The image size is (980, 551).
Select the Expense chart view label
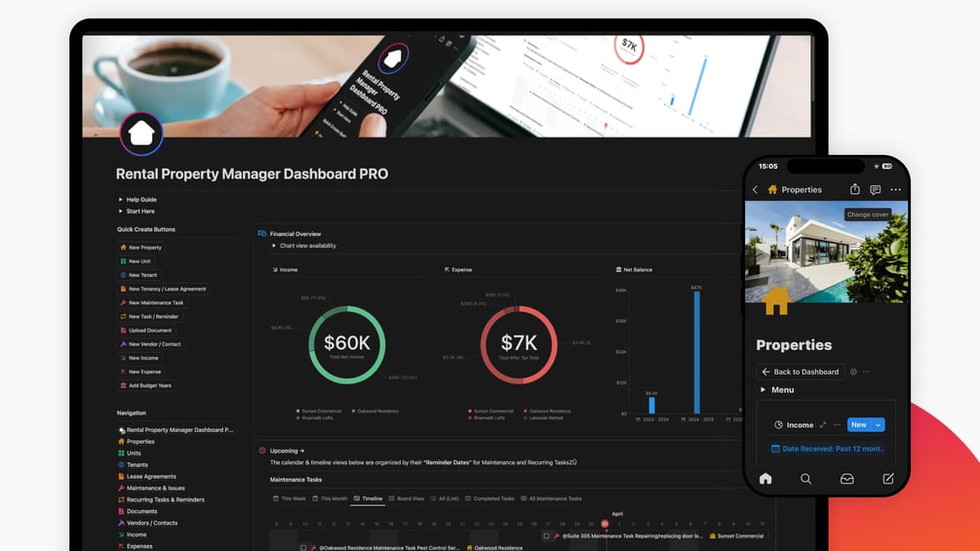coord(458,270)
